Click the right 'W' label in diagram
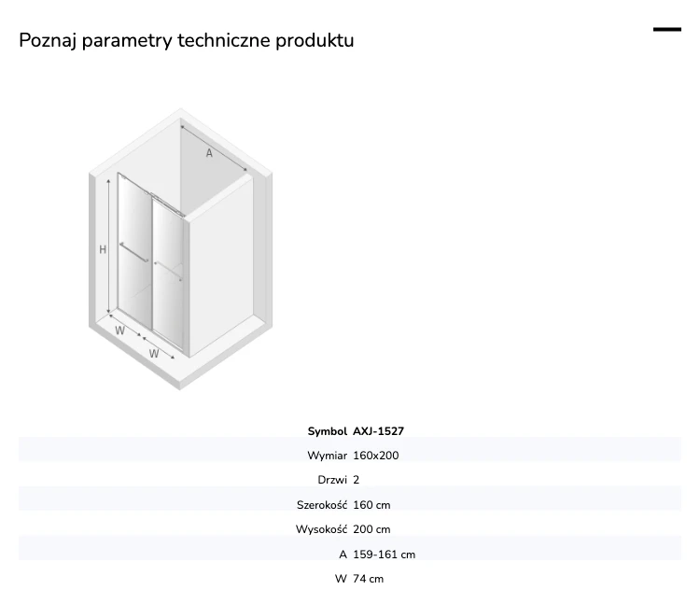Image resolution: width=700 pixels, height=604 pixels. [154, 354]
